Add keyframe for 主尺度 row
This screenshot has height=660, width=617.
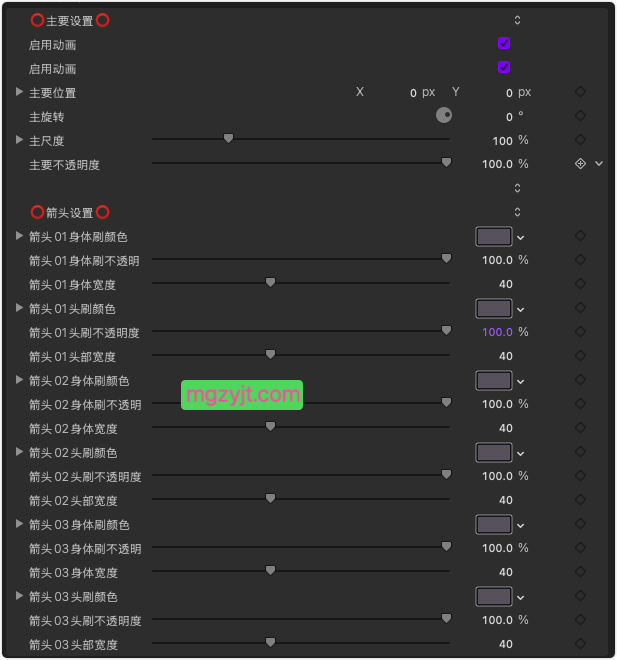(x=580, y=140)
